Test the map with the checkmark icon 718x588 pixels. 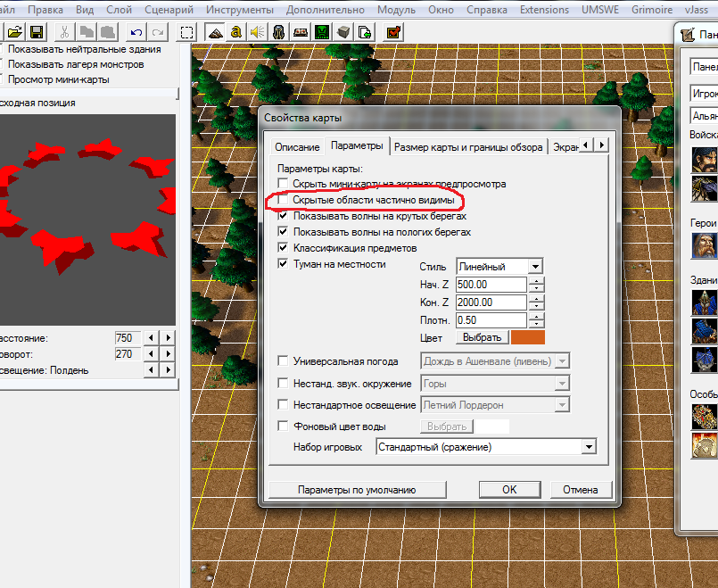click(393, 32)
